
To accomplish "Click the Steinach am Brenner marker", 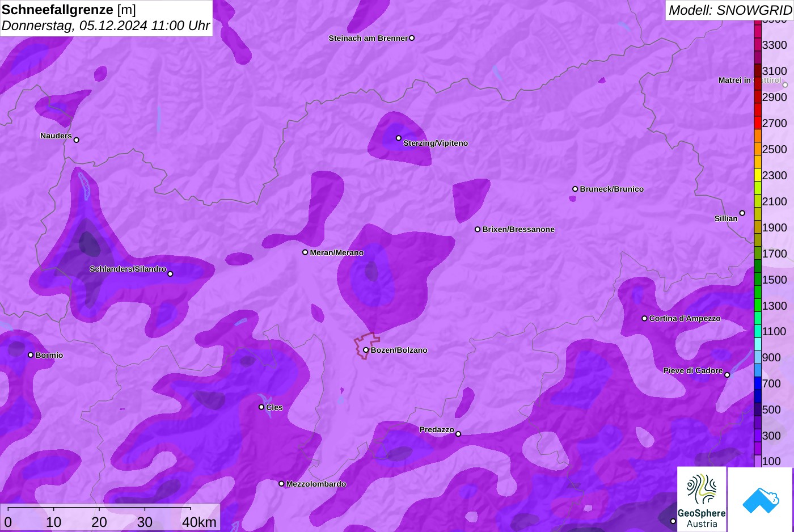I will (x=412, y=38).
